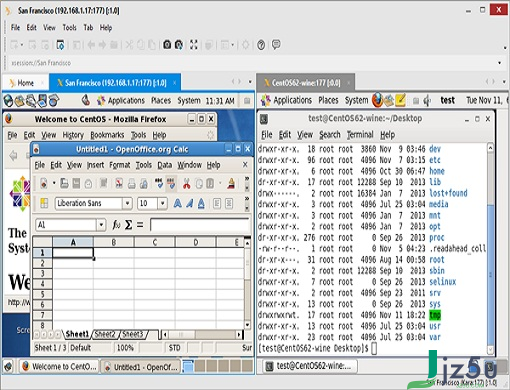510x390 pixels.
Task: Open the left tab list dropdown arrow
Action: 250,81
